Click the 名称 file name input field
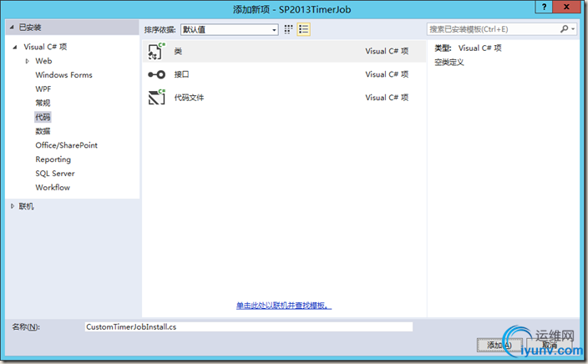Image resolution: width=588 pixels, height=364 pixels. (x=249, y=327)
